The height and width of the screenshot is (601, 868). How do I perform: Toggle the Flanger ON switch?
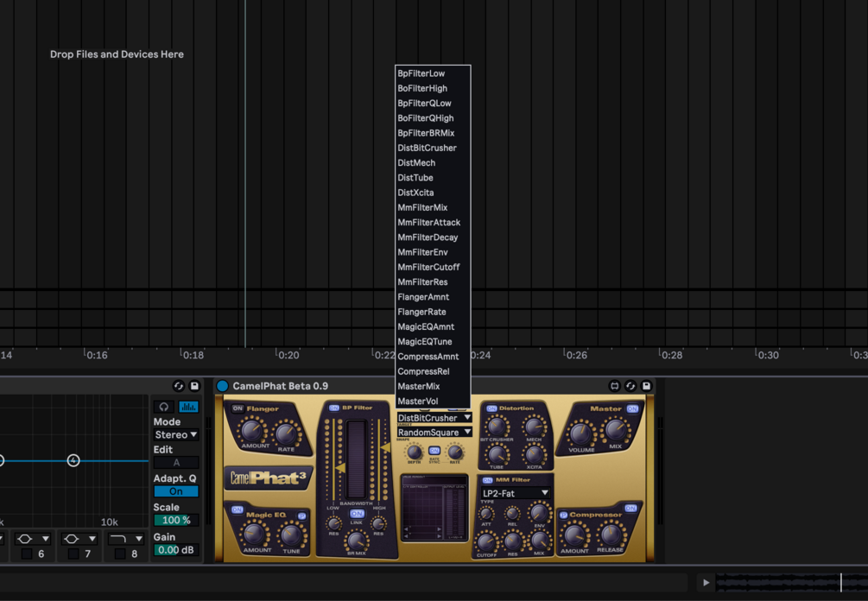coord(238,408)
